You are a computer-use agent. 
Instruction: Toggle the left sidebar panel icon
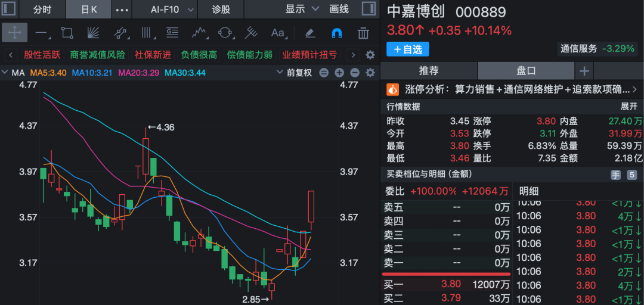(9, 9)
